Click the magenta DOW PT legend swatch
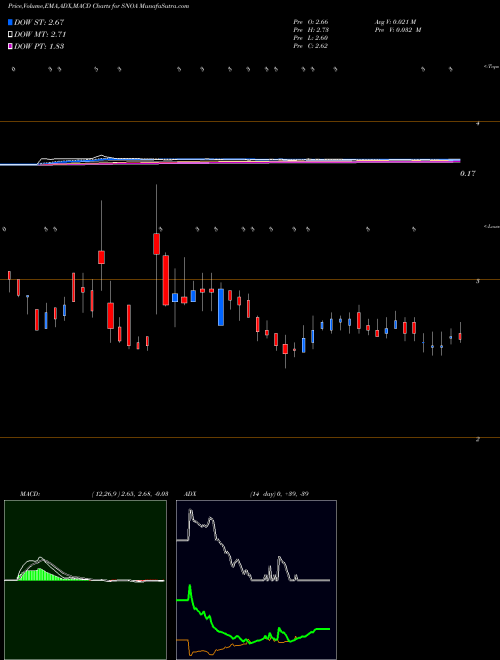This screenshot has width=500, height=660. coord(10,46)
